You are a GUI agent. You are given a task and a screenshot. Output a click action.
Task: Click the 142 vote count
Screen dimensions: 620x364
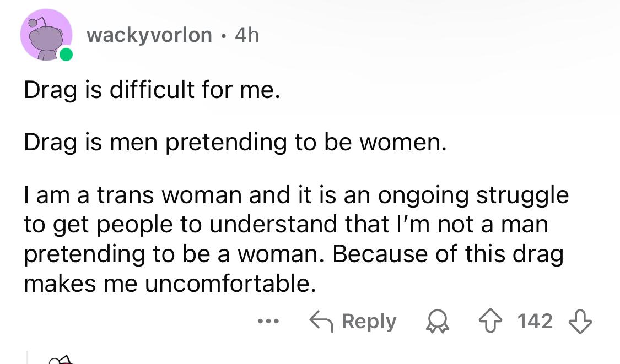(535, 321)
